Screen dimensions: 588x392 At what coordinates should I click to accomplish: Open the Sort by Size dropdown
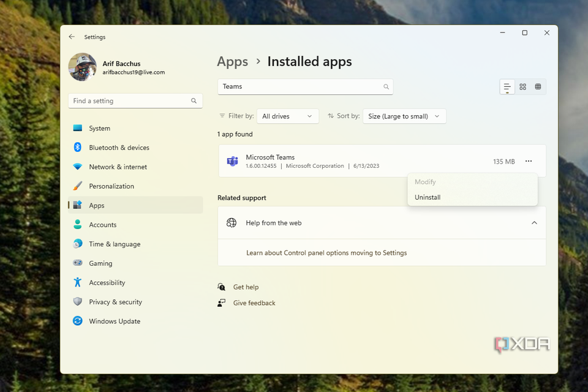click(404, 116)
